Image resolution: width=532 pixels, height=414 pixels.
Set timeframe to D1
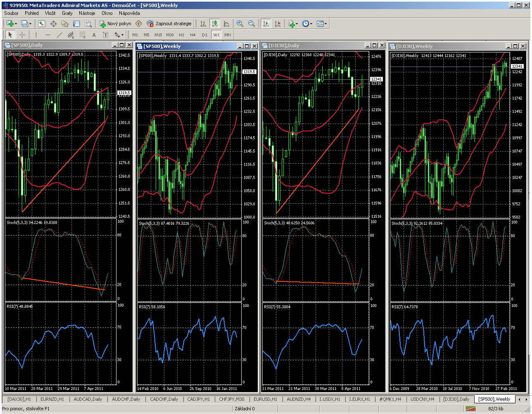pos(204,35)
